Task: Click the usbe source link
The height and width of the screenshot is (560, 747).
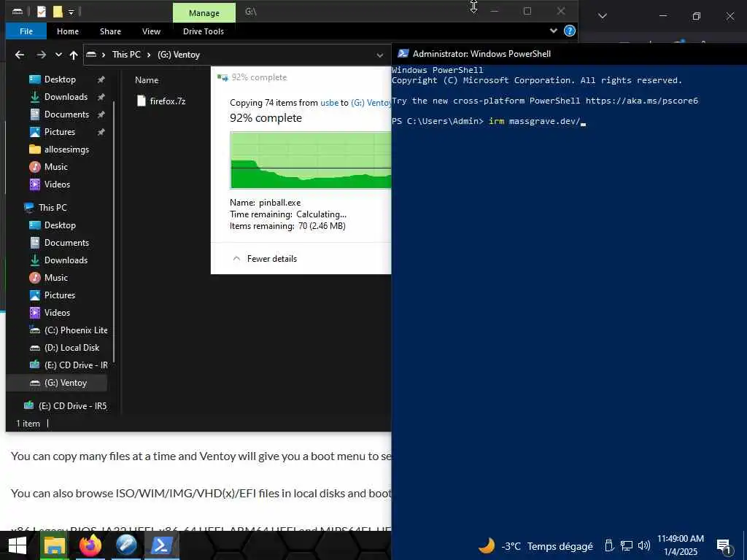Action: click(329, 103)
